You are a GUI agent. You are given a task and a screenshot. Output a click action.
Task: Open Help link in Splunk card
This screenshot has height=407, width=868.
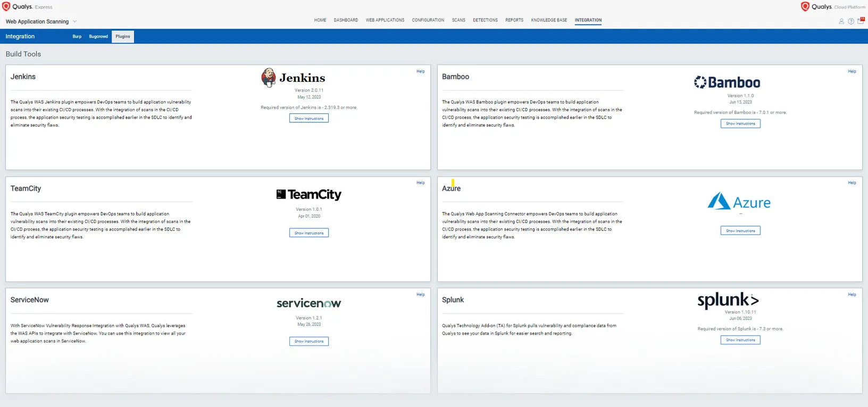(x=852, y=294)
